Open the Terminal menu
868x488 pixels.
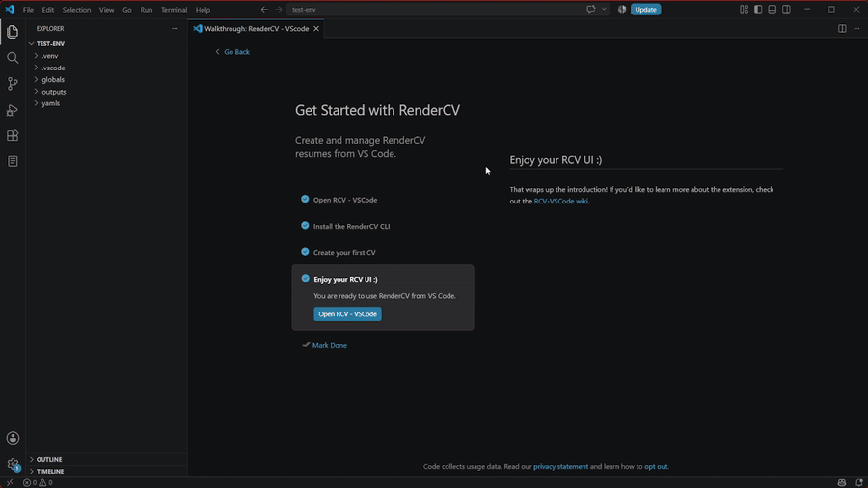(x=174, y=10)
